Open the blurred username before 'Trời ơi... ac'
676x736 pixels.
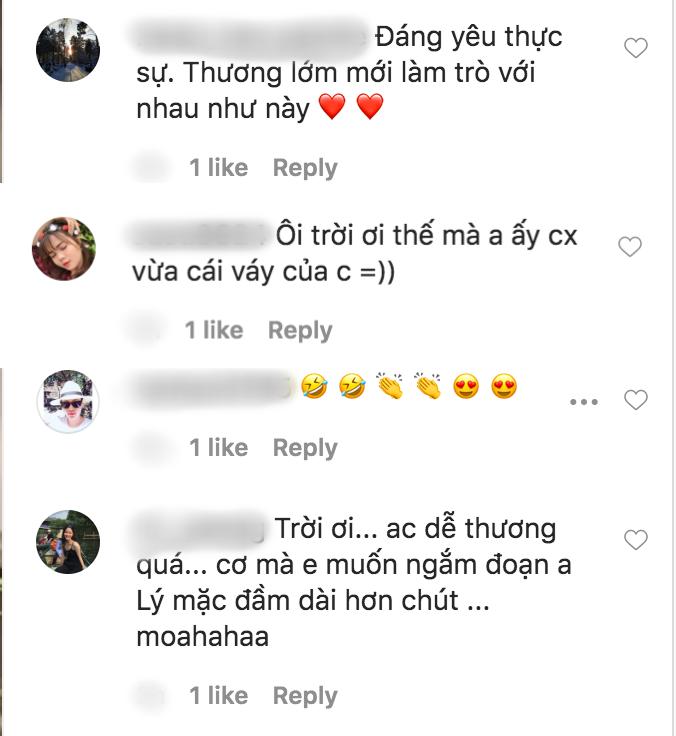200,528
